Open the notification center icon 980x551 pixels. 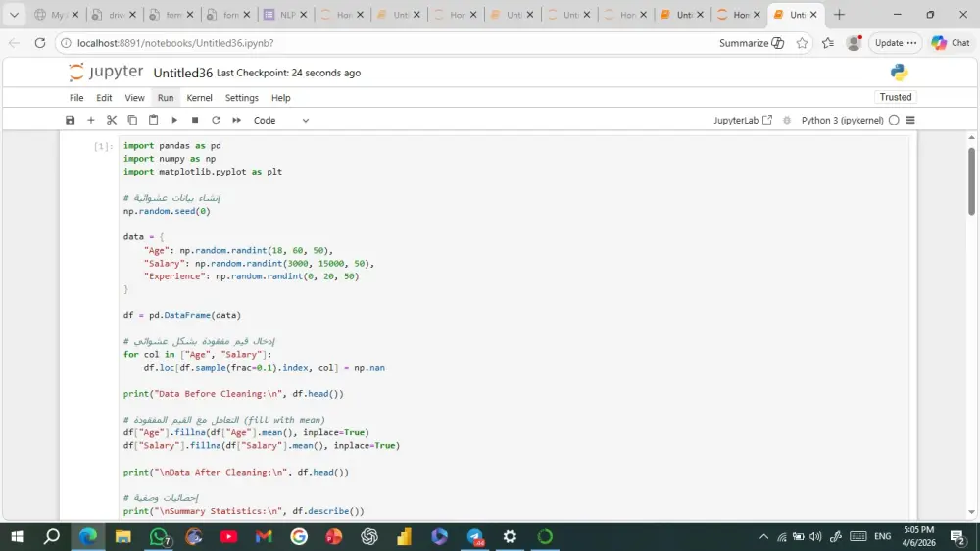click(x=956, y=536)
